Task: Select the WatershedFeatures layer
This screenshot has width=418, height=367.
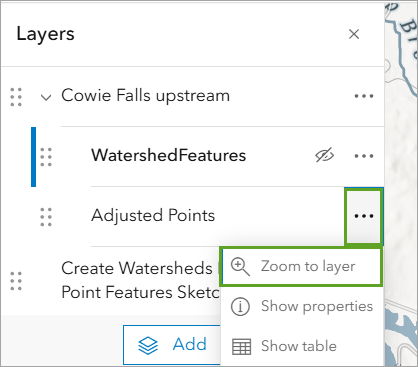Action: tap(169, 155)
